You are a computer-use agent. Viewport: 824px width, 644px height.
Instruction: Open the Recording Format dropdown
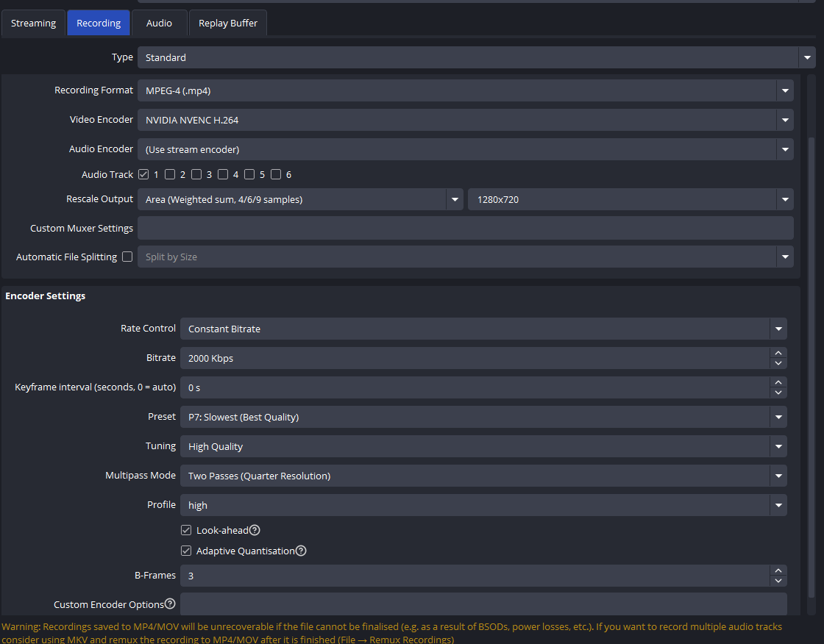click(466, 90)
